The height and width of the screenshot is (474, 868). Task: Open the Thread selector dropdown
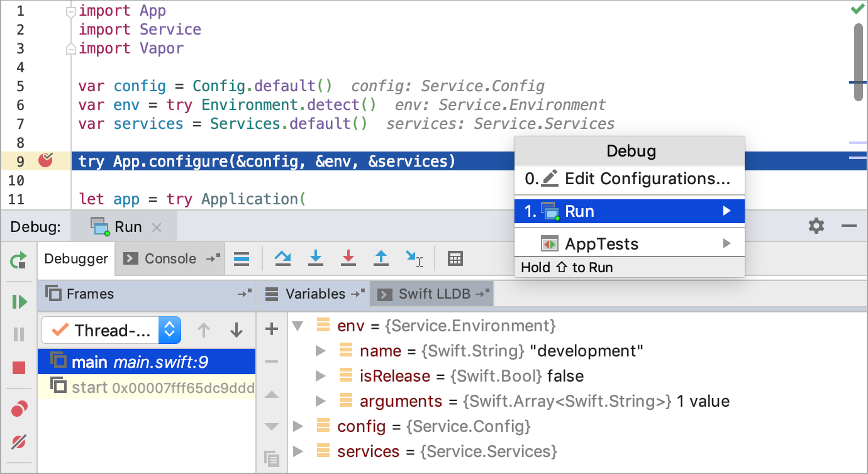tap(111, 330)
